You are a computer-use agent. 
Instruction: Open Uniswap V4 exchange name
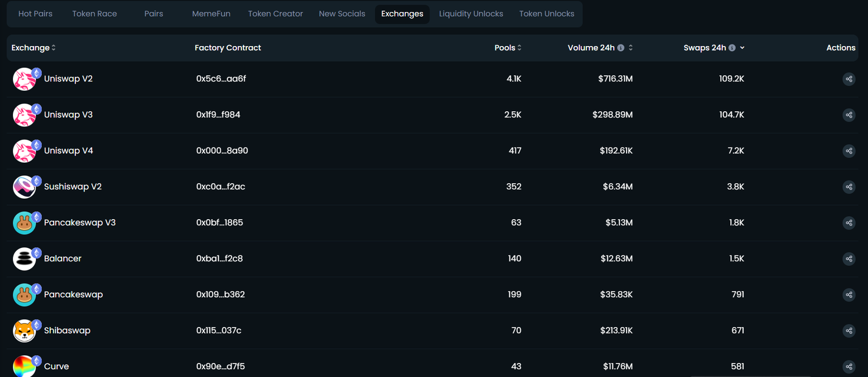[x=68, y=151]
